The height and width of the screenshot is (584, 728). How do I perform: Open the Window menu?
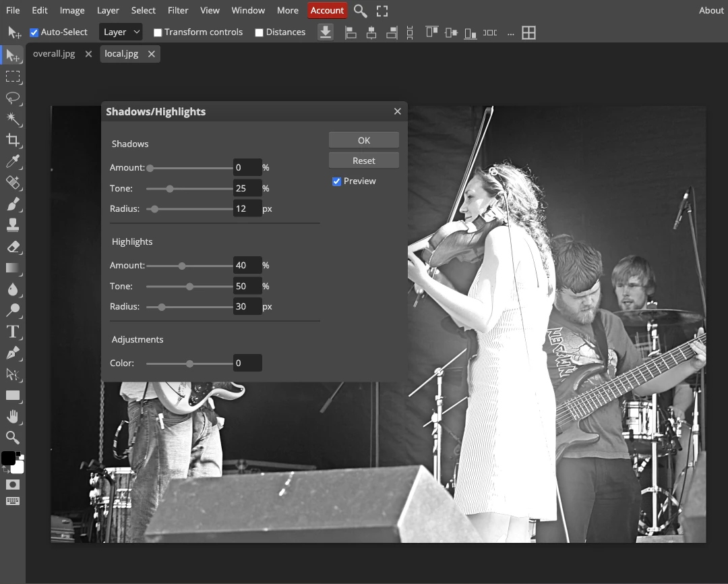tap(248, 10)
